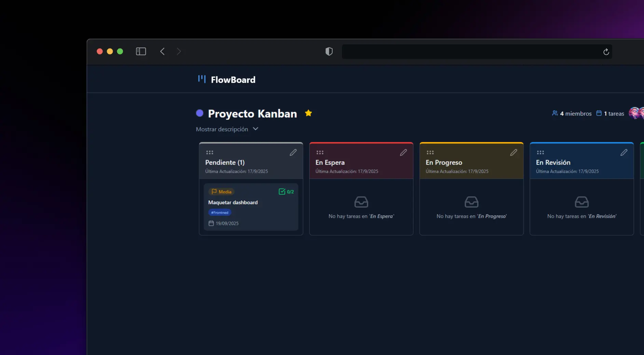
Task: Expand Mostrar descripción
Action: [222, 129]
